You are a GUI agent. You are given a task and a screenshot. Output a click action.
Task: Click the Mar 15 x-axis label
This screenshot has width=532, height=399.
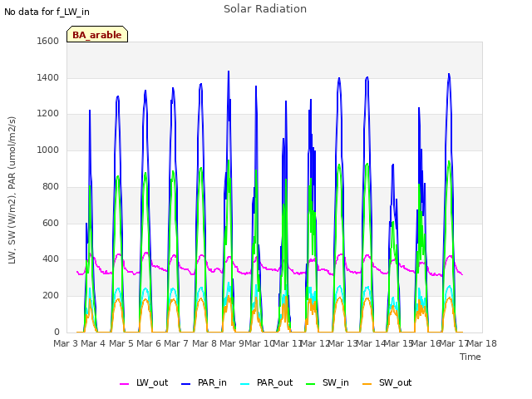398,343
